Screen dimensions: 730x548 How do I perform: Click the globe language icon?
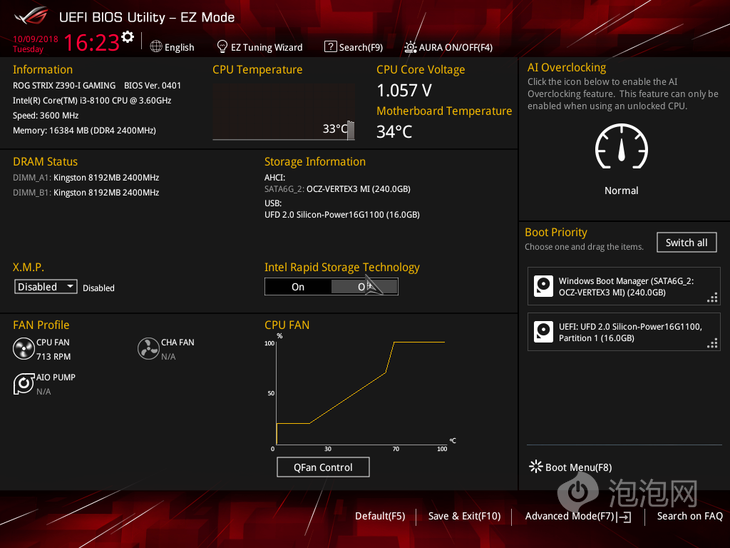tap(156, 47)
